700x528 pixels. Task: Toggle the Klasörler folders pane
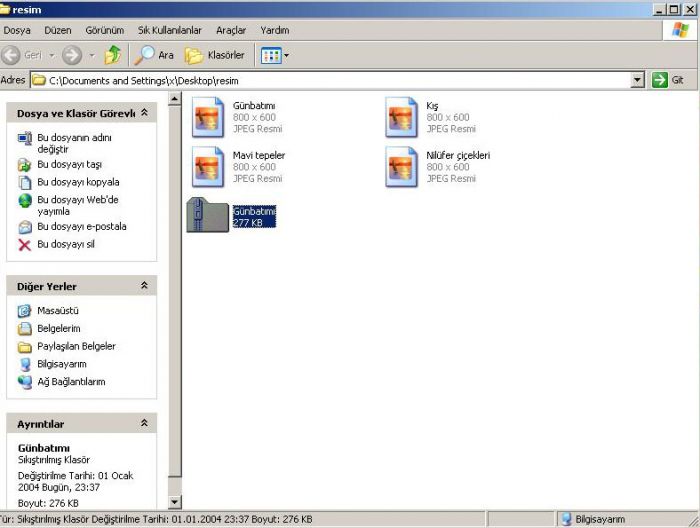point(216,55)
